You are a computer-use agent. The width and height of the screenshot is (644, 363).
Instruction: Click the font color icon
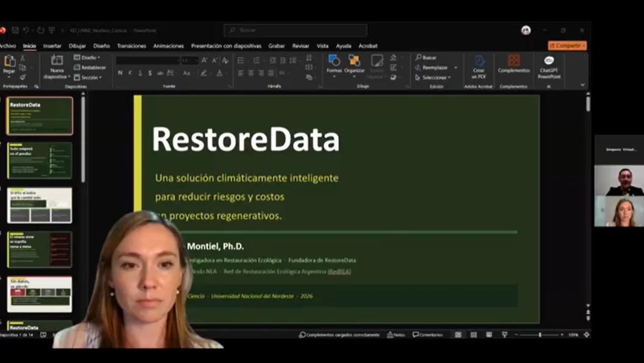(x=220, y=73)
